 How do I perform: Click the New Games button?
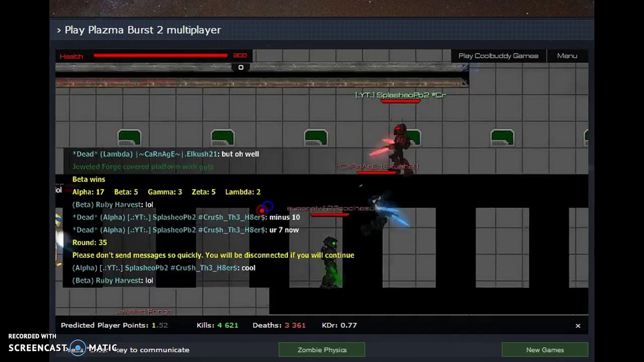[x=544, y=350]
